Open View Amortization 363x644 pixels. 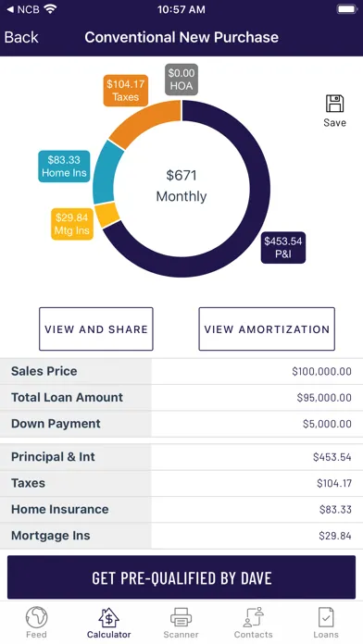pyautogui.click(x=267, y=329)
